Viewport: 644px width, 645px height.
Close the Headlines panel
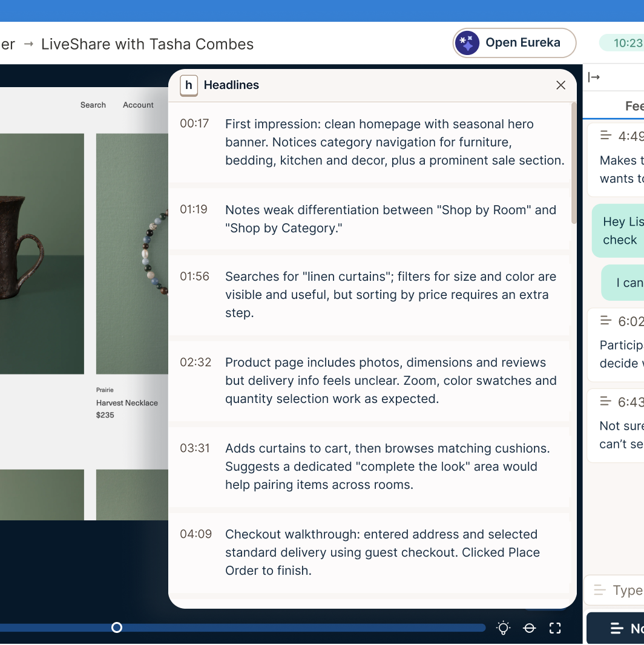tap(560, 85)
